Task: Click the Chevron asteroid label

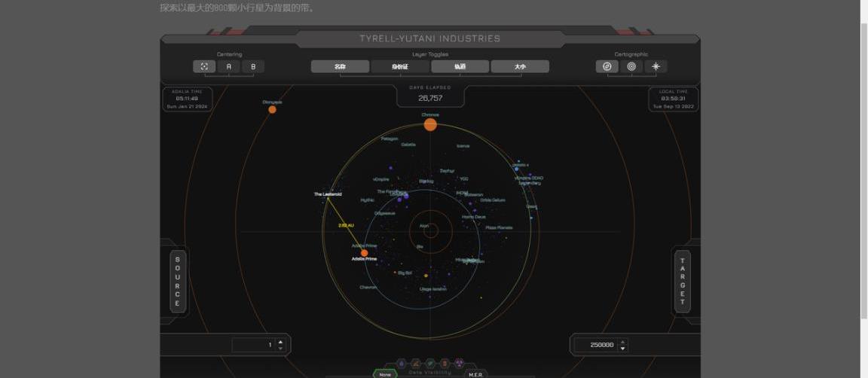Action: 368,287
